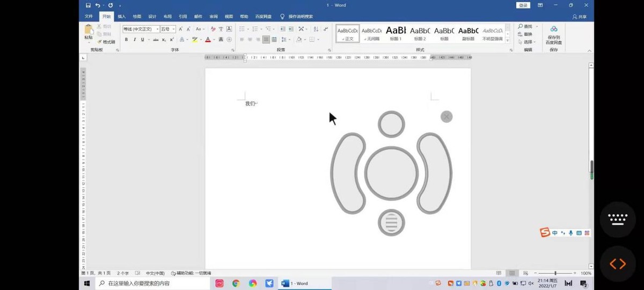Screen dimensions: 644x290
Task: Align text right in paragraph group
Action: [258, 40]
